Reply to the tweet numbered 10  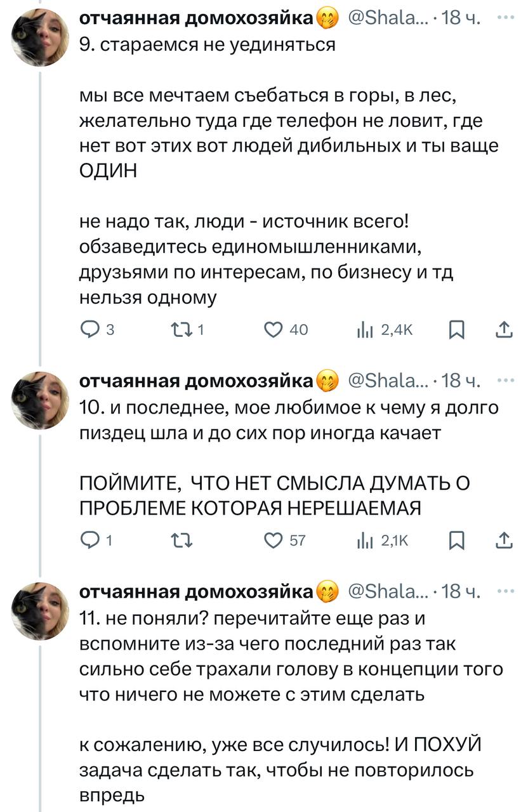89,540
